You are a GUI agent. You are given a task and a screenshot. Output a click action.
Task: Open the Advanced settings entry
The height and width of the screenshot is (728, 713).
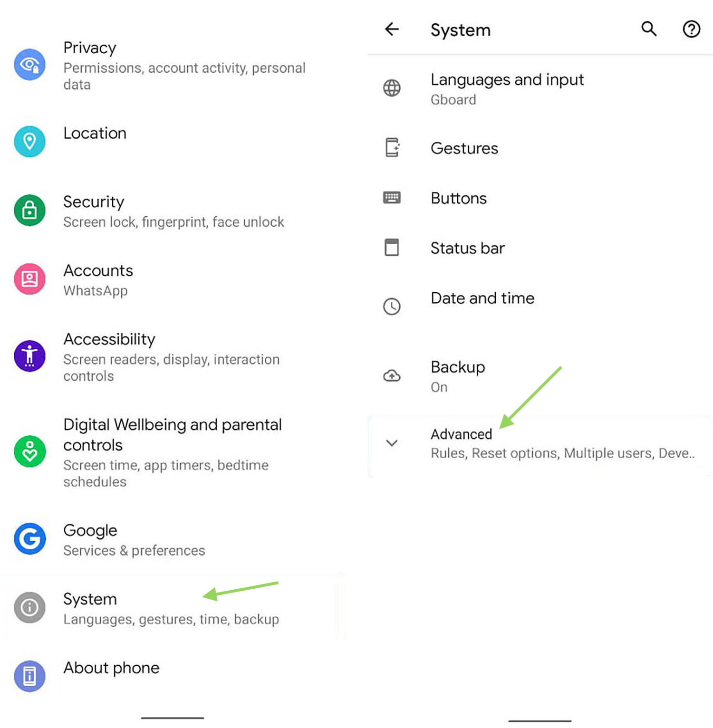pos(540,444)
